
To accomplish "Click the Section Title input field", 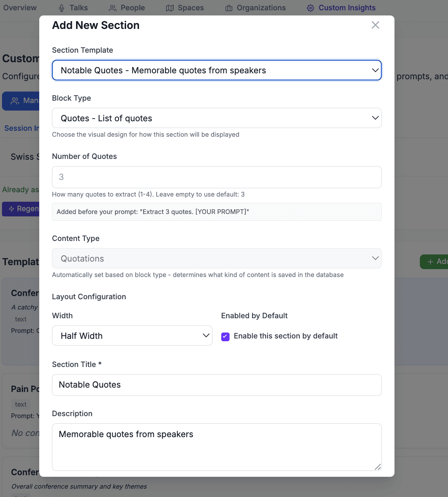I will tap(217, 385).
